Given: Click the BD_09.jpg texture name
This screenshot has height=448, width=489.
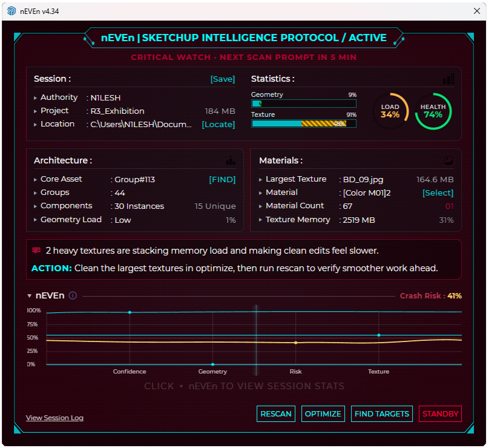Looking at the screenshot, I should (363, 180).
